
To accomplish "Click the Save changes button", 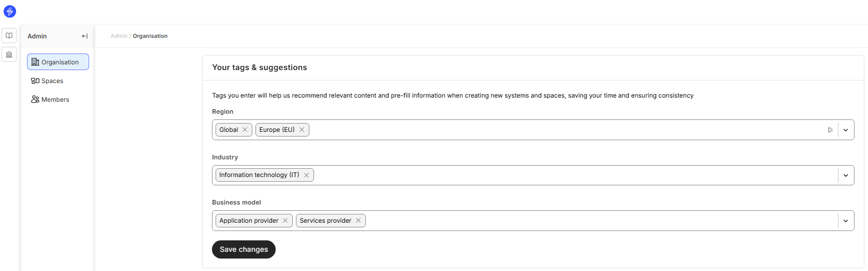I will [x=244, y=250].
